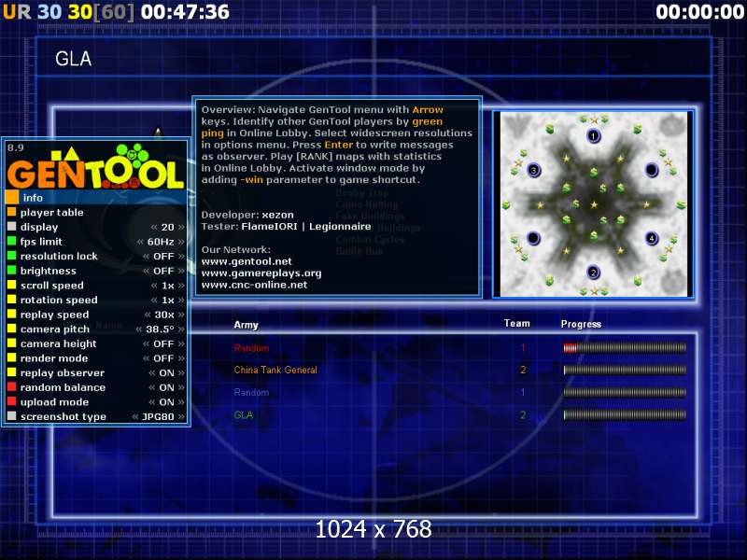Increase fps limit with right chevron
This screenshot has width=747, height=560.
[x=181, y=242]
